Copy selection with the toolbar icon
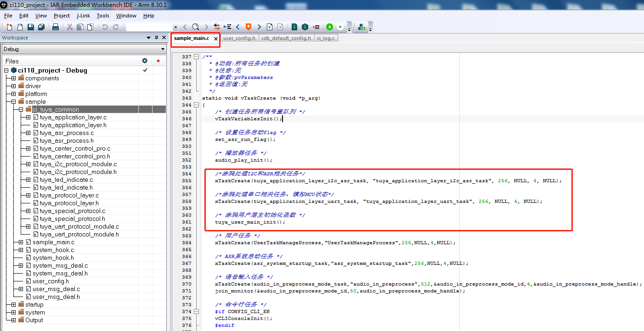 tap(80, 27)
